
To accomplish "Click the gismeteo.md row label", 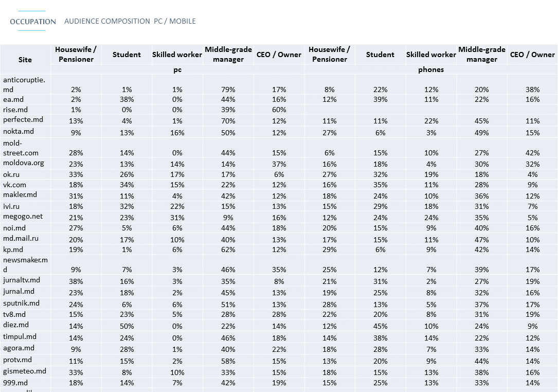I will click(x=25, y=371).
